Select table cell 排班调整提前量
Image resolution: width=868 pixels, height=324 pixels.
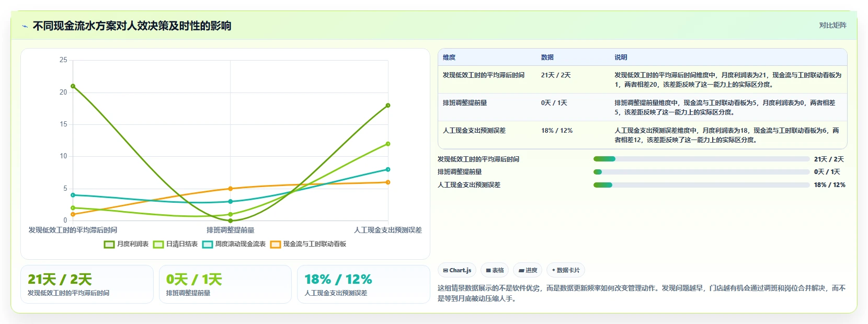pos(465,103)
